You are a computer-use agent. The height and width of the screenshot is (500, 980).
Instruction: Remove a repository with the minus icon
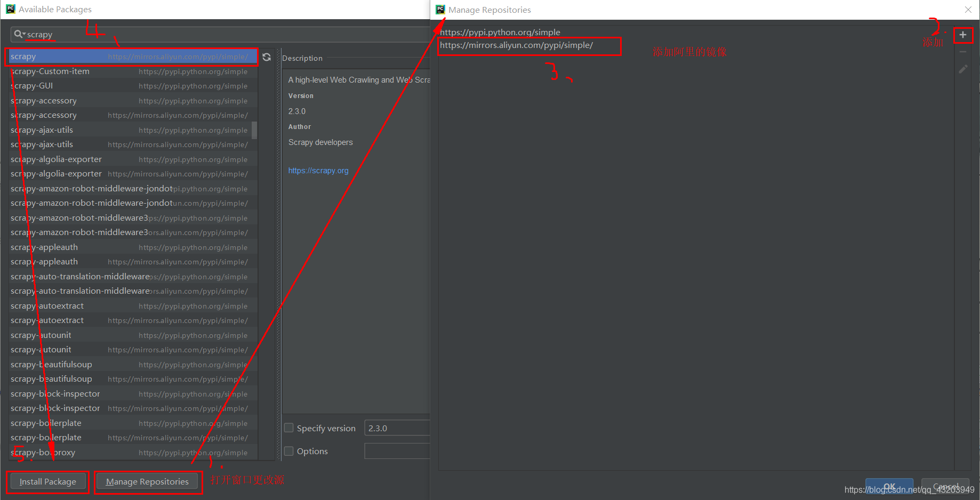963,52
